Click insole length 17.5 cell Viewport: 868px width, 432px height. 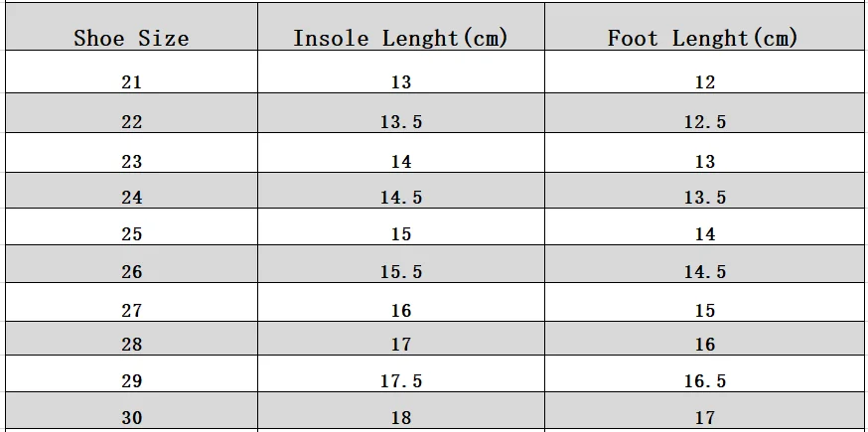click(400, 381)
